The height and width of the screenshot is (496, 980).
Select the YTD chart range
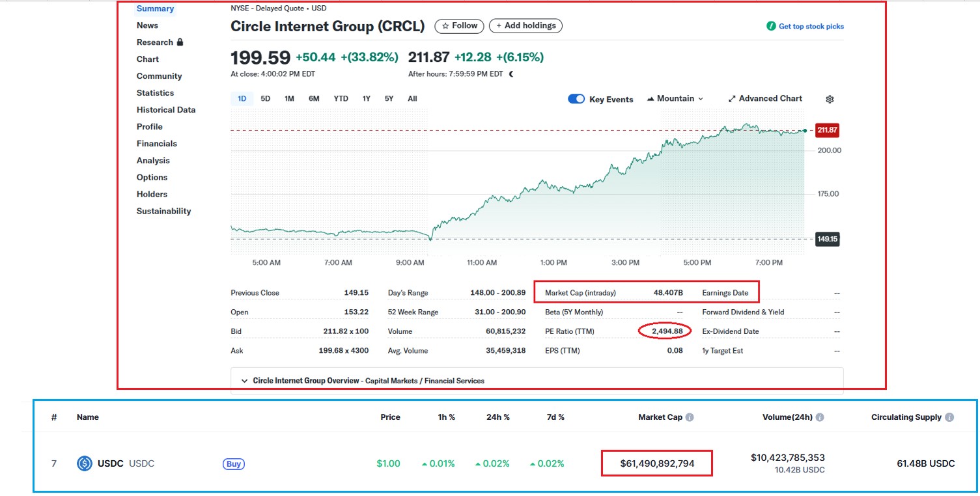coord(341,99)
